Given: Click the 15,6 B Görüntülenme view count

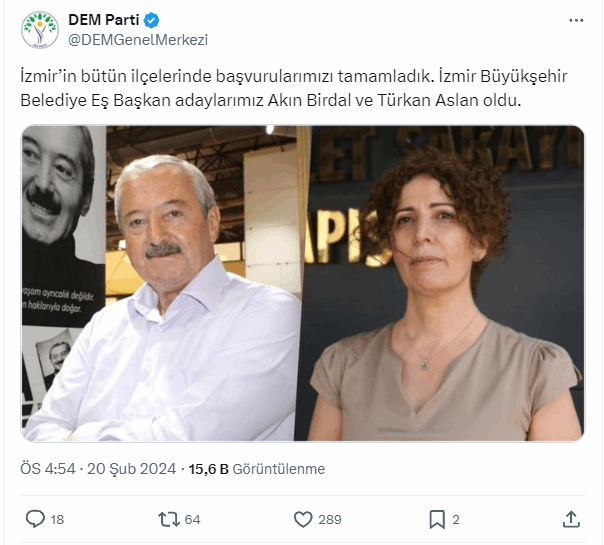Looking at the screenshot, I should click(x=257, y=469).
